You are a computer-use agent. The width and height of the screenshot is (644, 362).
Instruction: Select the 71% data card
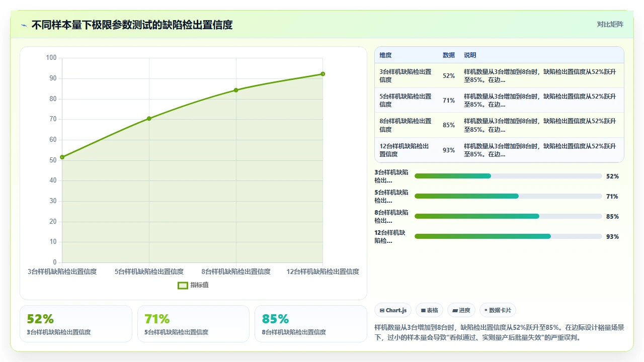(193, 324)
